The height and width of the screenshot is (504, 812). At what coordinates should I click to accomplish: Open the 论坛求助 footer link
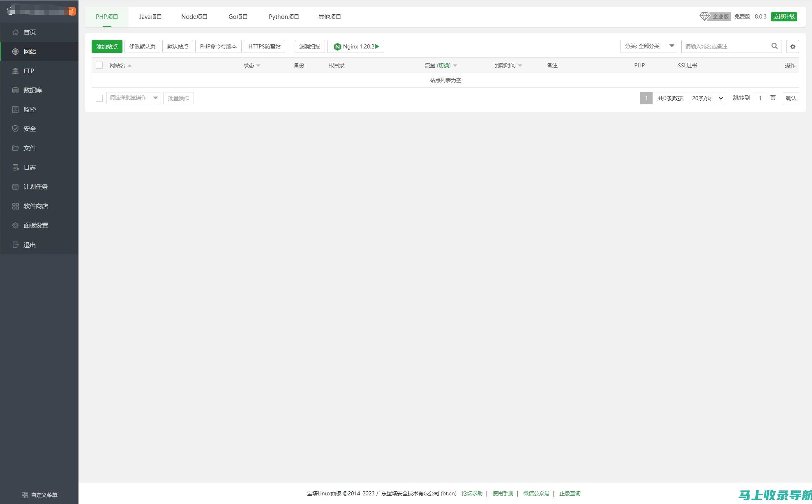click(472, 493)
